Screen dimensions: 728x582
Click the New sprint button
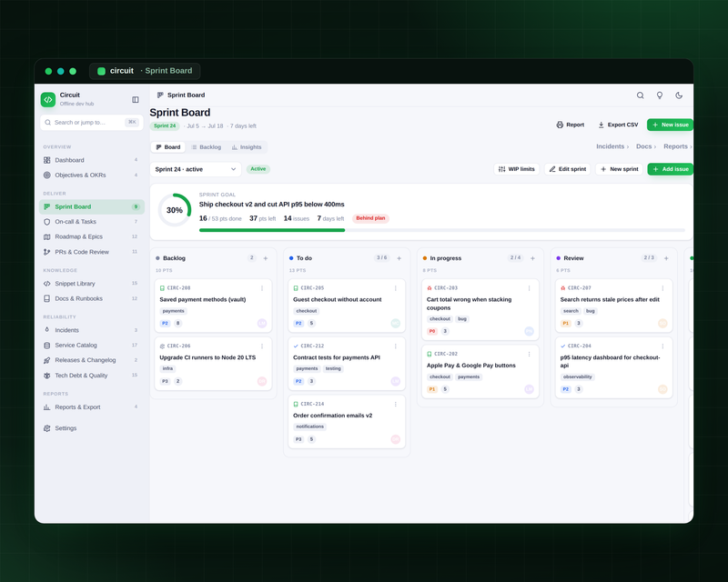[620, 169]
